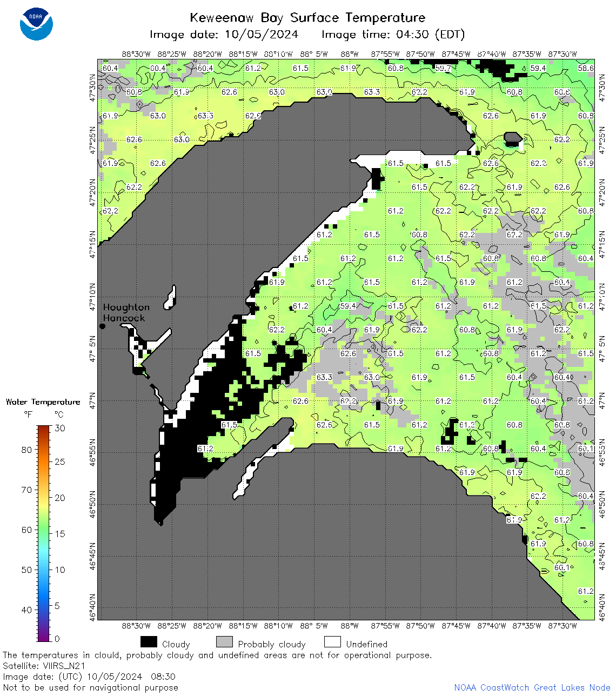This screenshot has height=696, width=616.
Task: Select the black Cloudy legend swatch
Action: [149, 641]
